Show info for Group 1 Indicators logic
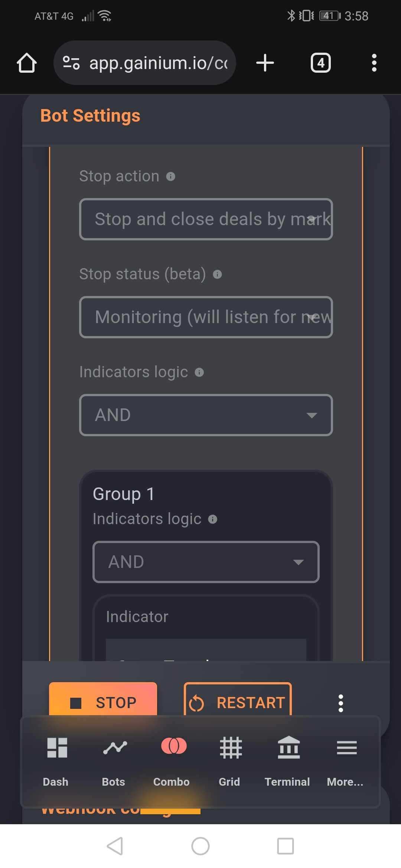This screenshot has height=868, width=401. tap(213, 519)
